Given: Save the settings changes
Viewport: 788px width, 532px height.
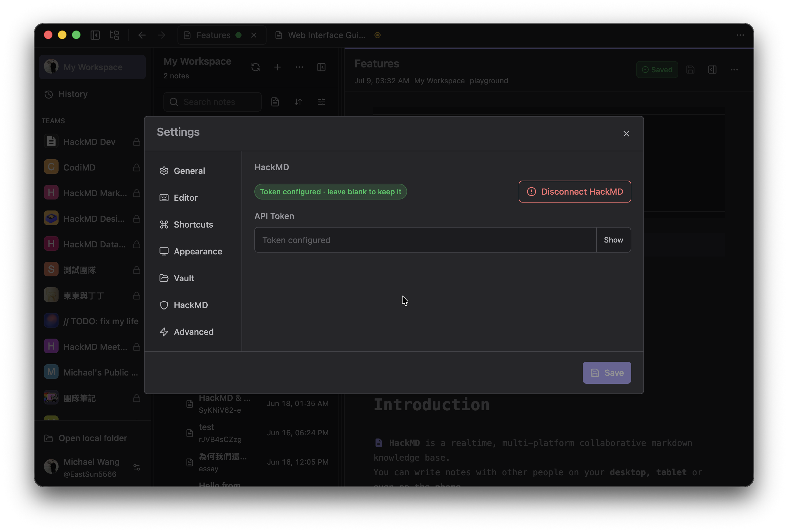Looking at the screenshot, I should click(x=606, y=373).
